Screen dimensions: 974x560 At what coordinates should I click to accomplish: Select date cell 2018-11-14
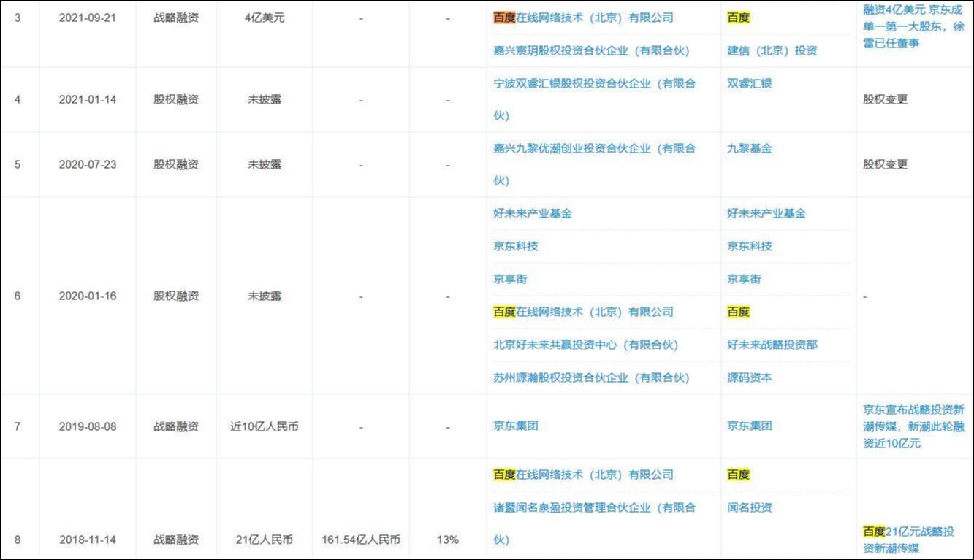click(x=87, y=540)
